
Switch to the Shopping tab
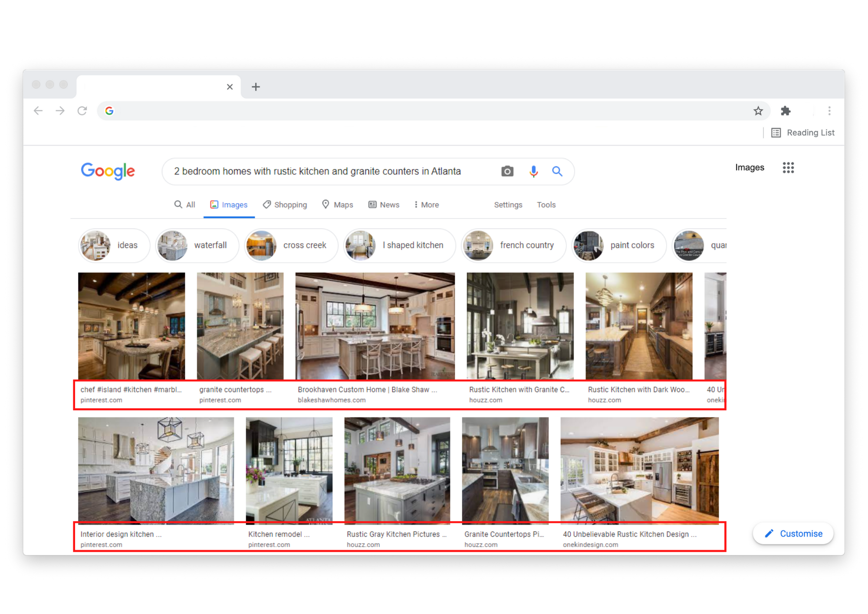285,205
